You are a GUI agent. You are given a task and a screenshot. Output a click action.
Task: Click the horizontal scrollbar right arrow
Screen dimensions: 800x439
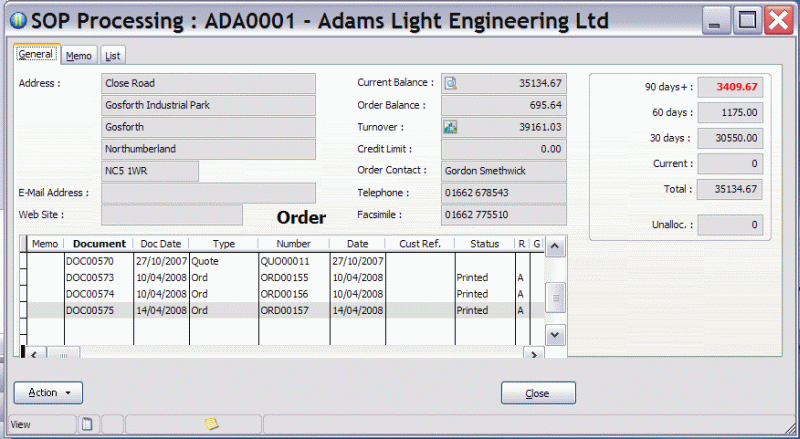pyautogui.click(x=534, y=353)
